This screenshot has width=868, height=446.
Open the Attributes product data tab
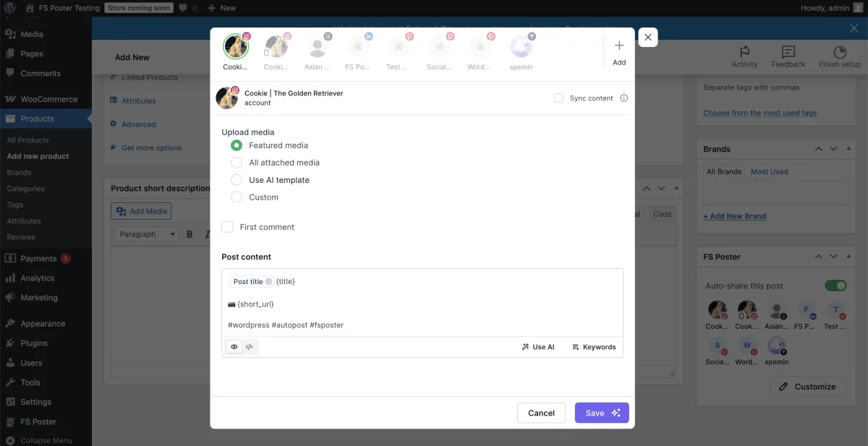139,101
